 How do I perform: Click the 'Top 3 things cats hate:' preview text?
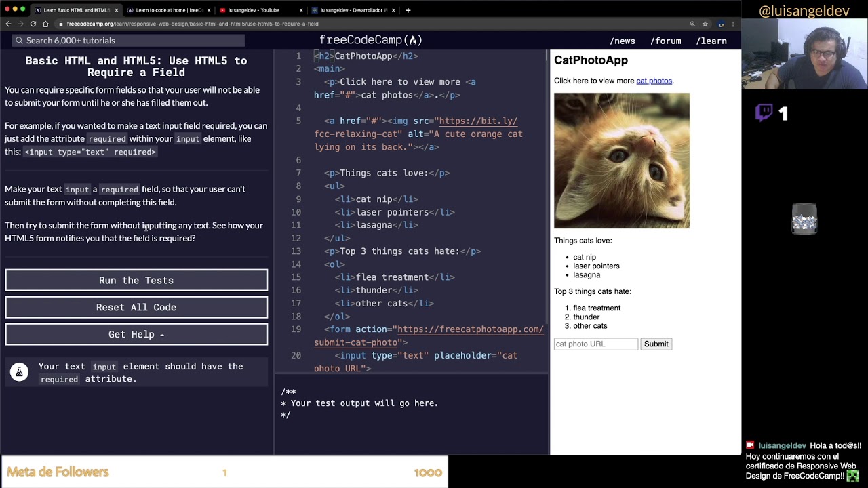593,291
